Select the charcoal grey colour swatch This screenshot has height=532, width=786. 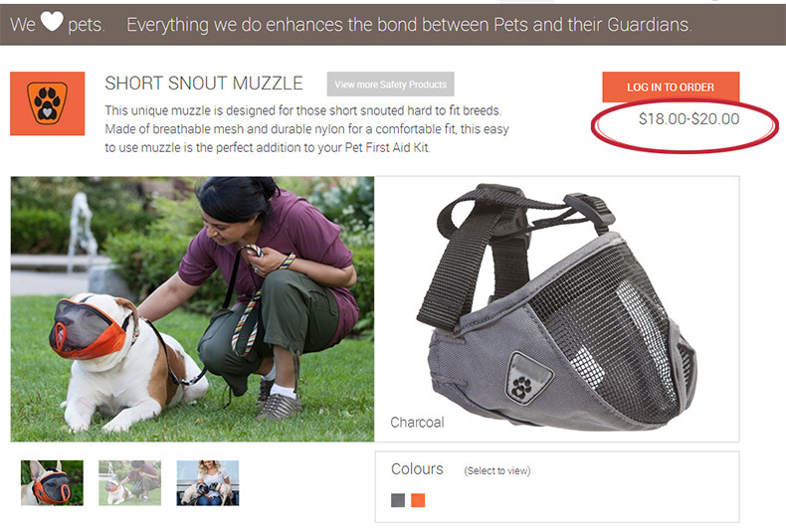pos(398,500)
